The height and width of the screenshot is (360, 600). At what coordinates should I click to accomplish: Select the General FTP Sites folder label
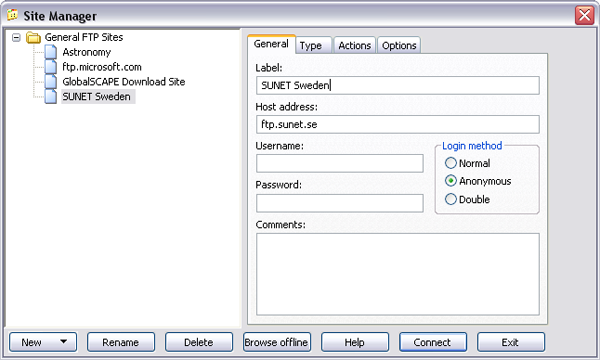click(84, 37)
